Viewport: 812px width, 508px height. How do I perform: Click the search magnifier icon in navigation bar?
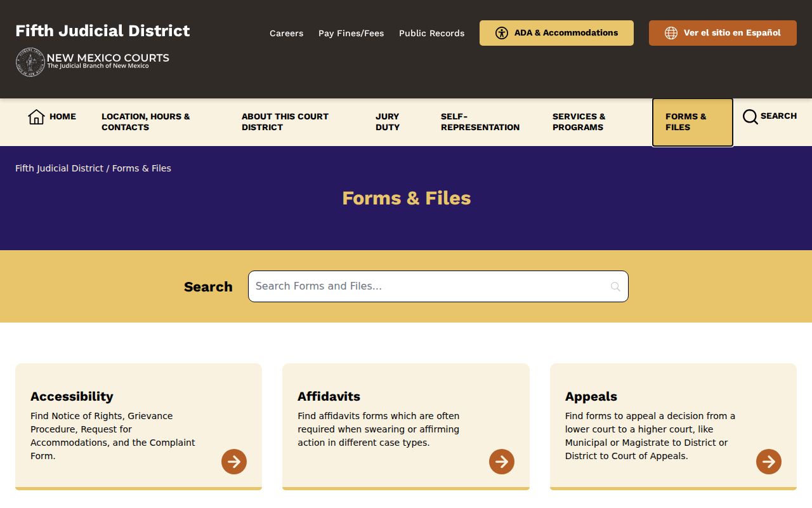750,117
